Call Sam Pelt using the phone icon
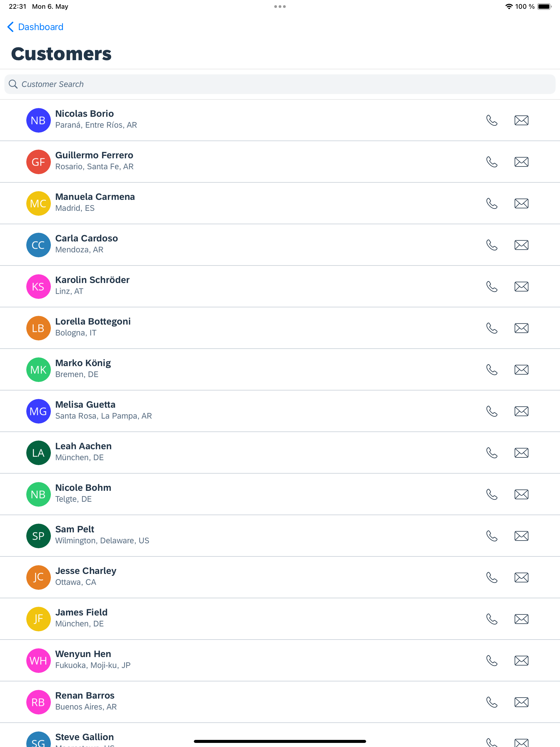560x747 pixels. pos(492,536)
